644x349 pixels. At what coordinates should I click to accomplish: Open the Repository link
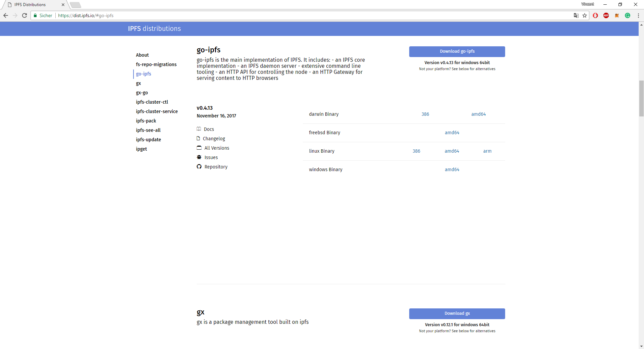click(x=216, y=167)
